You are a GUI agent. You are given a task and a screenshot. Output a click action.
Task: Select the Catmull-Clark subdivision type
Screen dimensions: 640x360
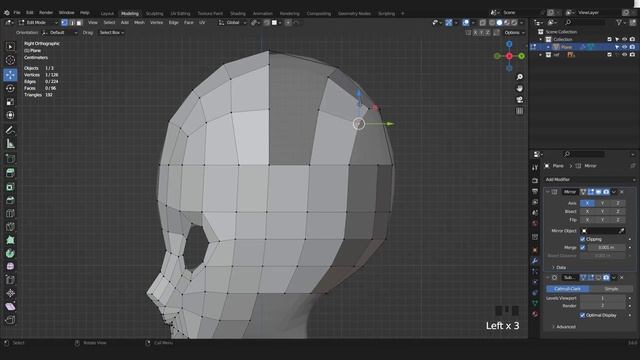(x=568, y=289)
